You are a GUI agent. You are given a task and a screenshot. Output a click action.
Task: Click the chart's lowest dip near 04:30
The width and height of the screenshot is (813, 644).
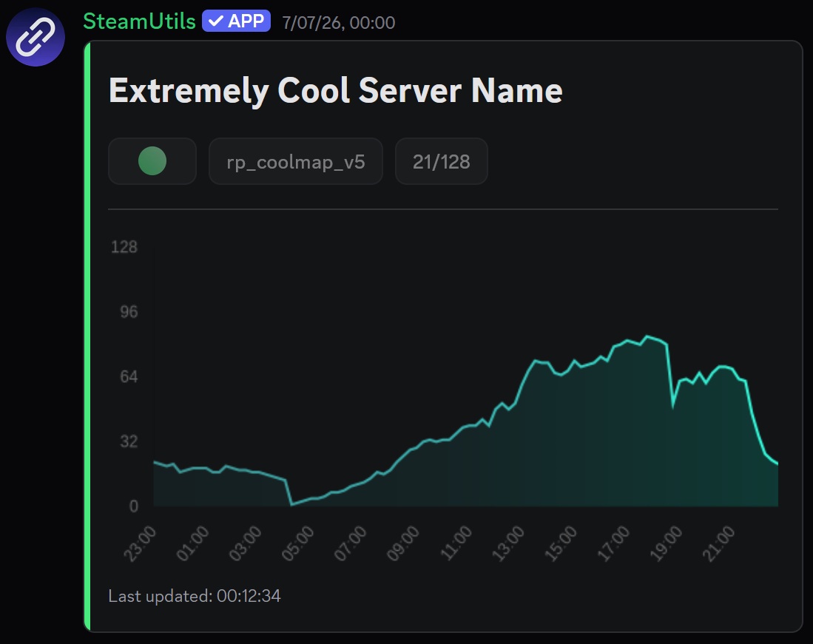[x=292, y=504]
